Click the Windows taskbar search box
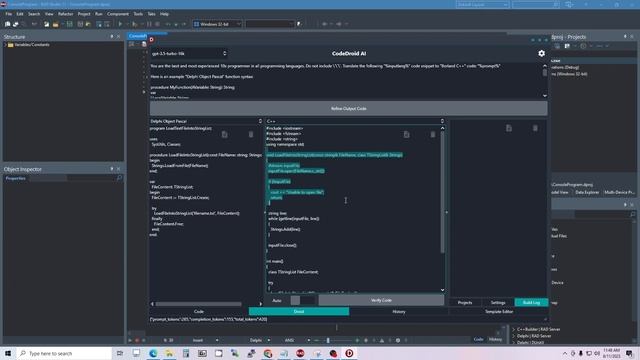The image size is (640, 360). click(64, 353)
